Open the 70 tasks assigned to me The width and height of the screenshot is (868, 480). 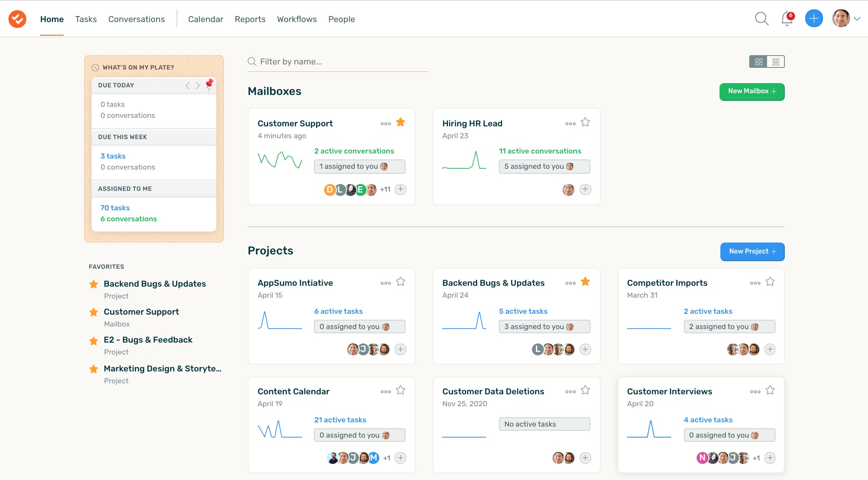115,208
